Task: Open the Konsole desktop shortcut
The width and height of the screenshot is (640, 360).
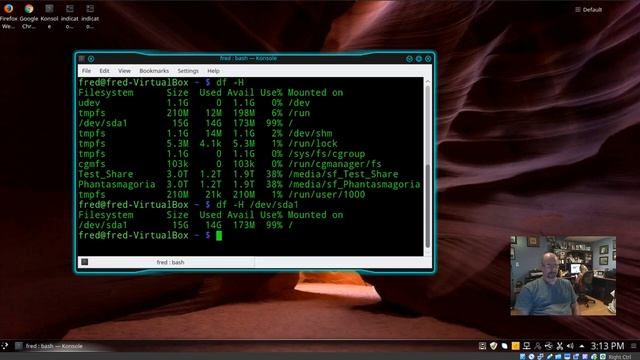Action: pyautogui.click(x=49, y=16)
